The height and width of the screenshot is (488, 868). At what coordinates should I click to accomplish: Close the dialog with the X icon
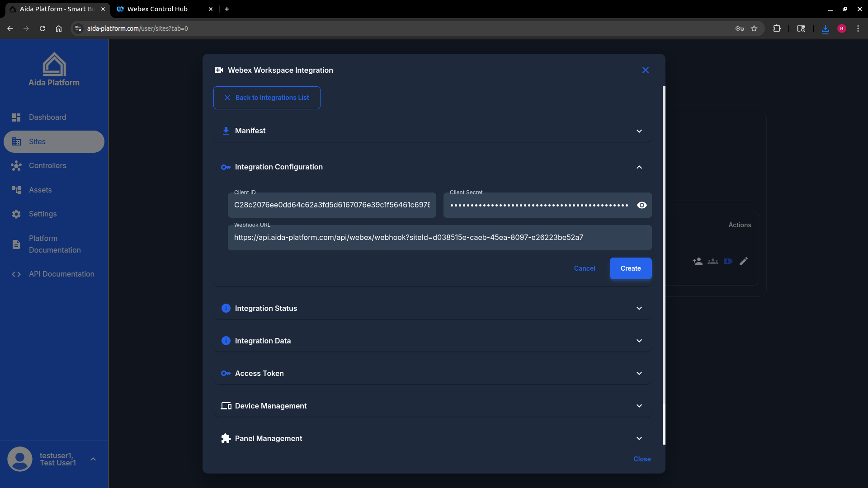[646, 70]
